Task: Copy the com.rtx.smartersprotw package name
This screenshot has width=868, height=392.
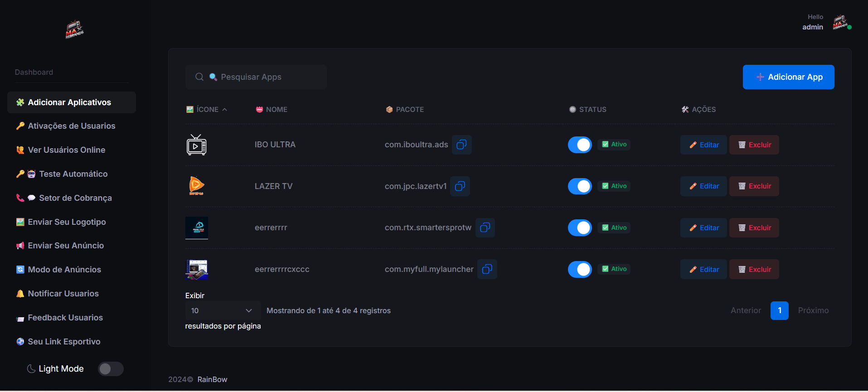Action: click(485, 227)
